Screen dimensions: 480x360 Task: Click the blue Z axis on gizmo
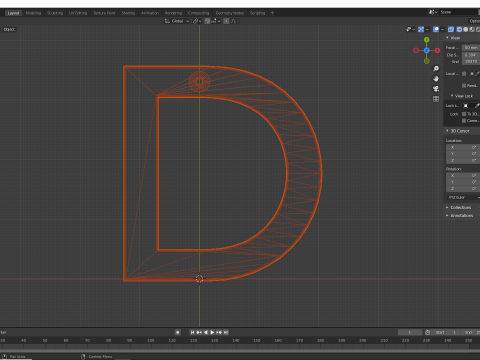427,50
